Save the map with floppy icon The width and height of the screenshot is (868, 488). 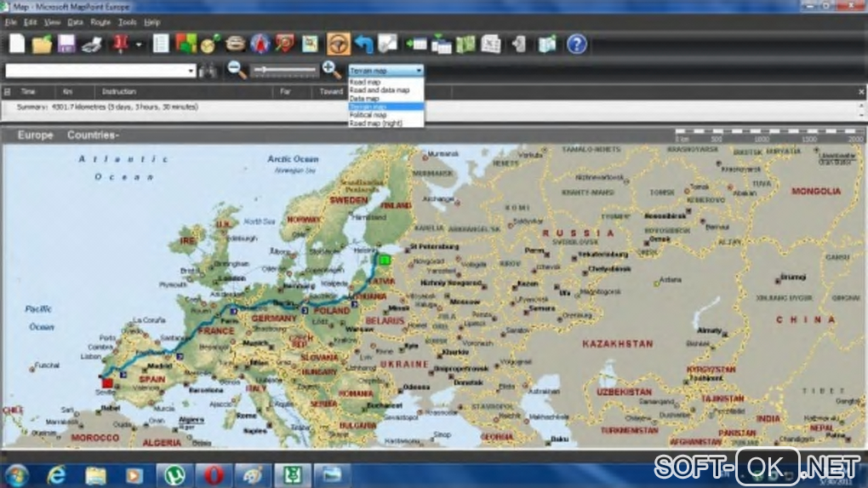66,43
